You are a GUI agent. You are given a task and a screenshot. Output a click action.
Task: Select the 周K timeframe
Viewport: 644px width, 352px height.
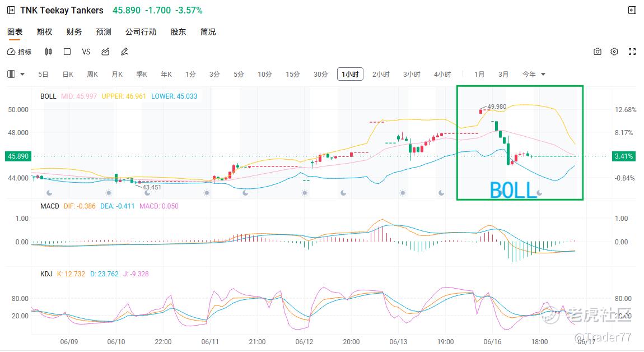[92, 75]
